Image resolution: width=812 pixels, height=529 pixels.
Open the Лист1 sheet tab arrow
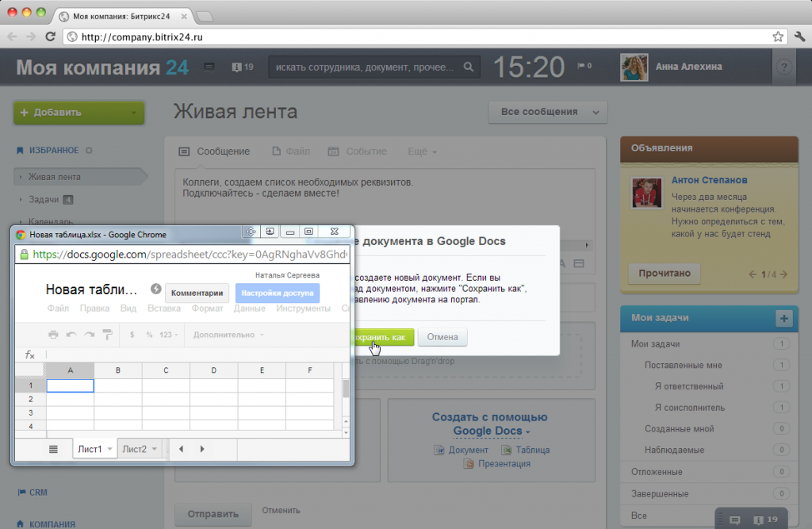click(109, 449)
